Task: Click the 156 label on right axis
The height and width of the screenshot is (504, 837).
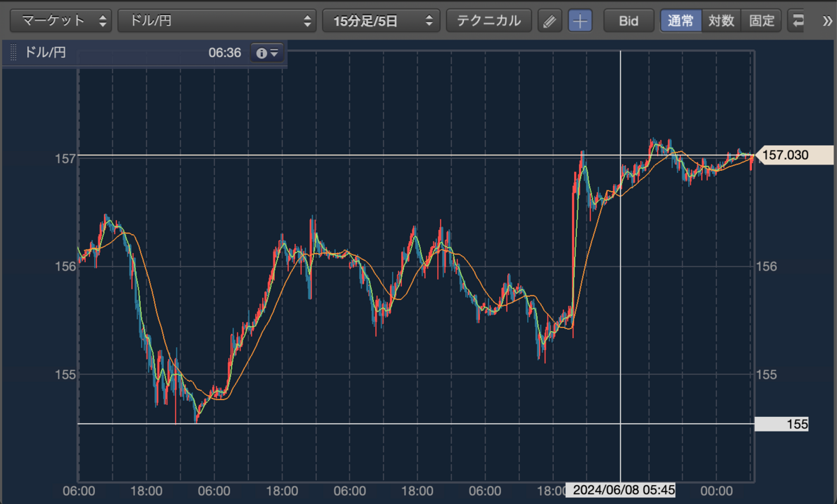Action: tap(767, 266)
